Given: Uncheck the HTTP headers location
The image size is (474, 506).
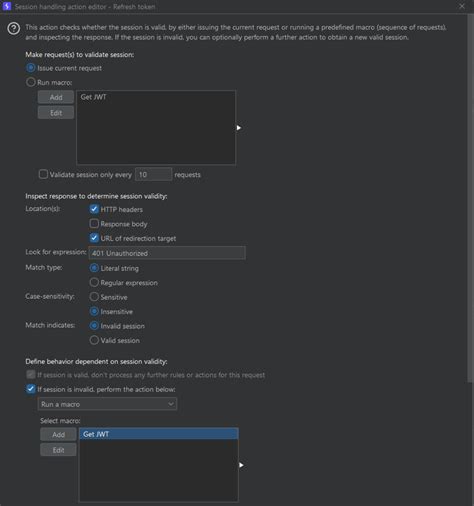Looking at the screenshot, I should [94, 209].
